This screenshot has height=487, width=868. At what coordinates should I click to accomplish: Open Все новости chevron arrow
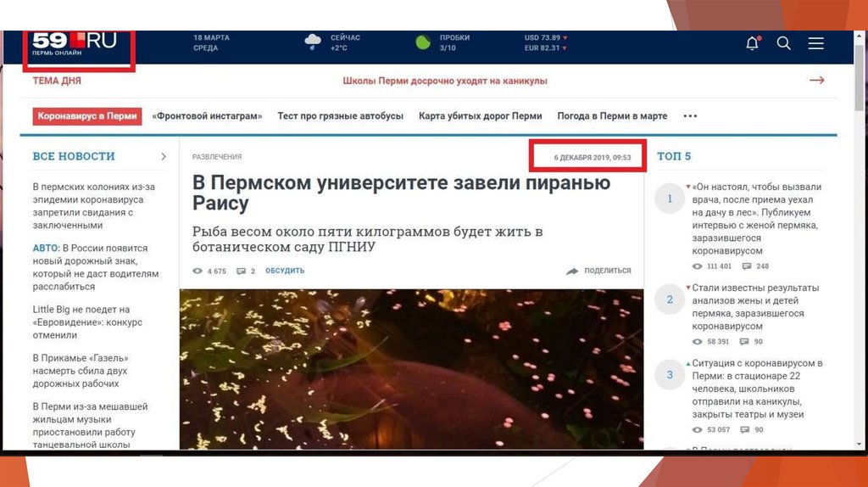click(x=164, y=157)
